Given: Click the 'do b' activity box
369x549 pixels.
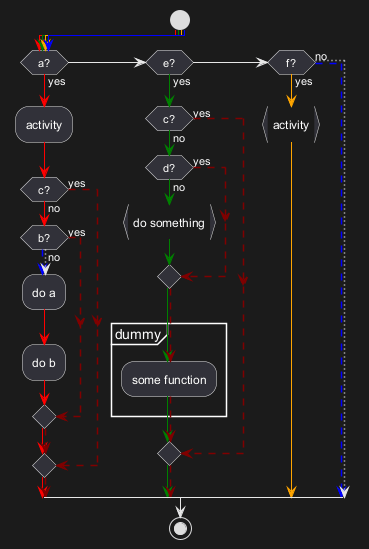Looking at the screenshot, I should click(x=44, y=362).
